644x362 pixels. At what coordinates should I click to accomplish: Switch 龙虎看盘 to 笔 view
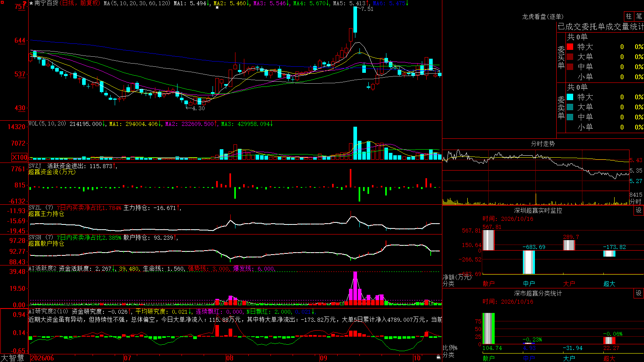pyautogui.click(x=639, y=16)
